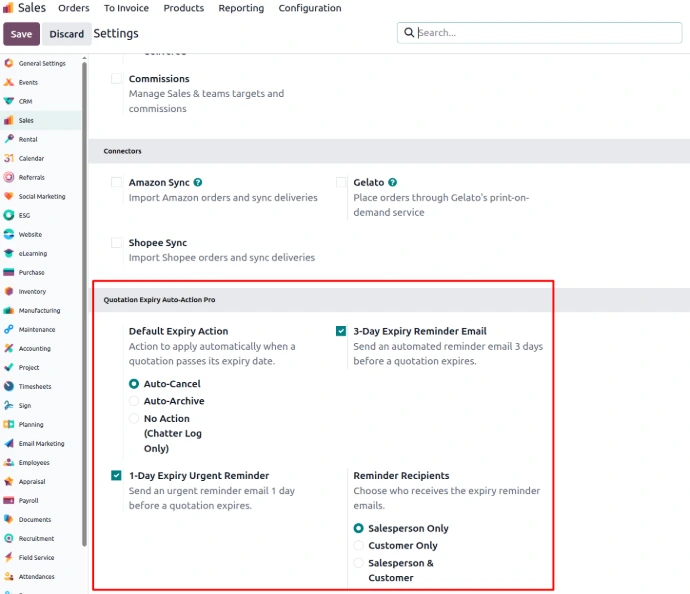Open the Reporting menu
This screenshot has width=690, height=594.
click(241, 8)
